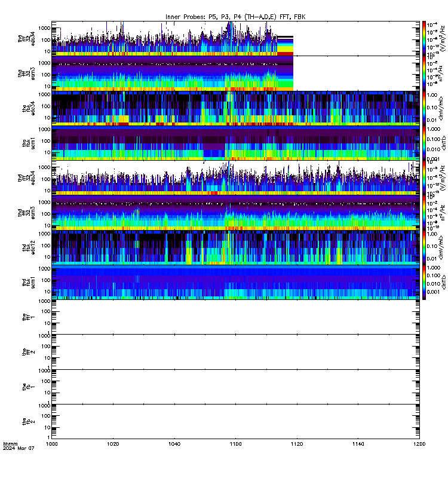Click the thd fff scm3 nT²/Hz color bar

424,213
